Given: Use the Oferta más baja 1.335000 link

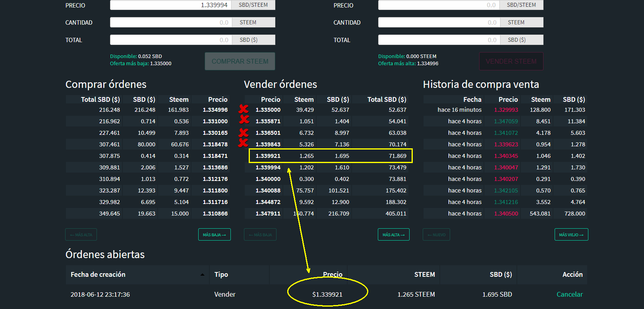Looking at the screenshot, I should pos(141,64).
